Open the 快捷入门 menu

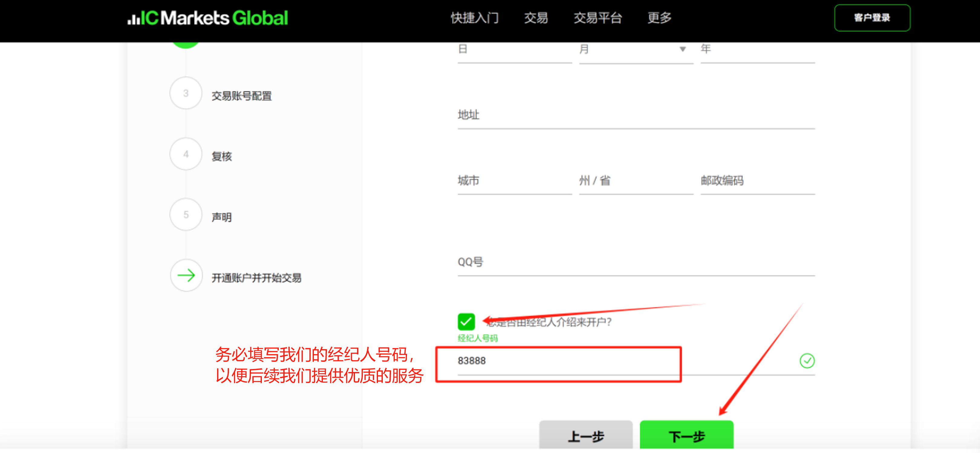point(474,18)
